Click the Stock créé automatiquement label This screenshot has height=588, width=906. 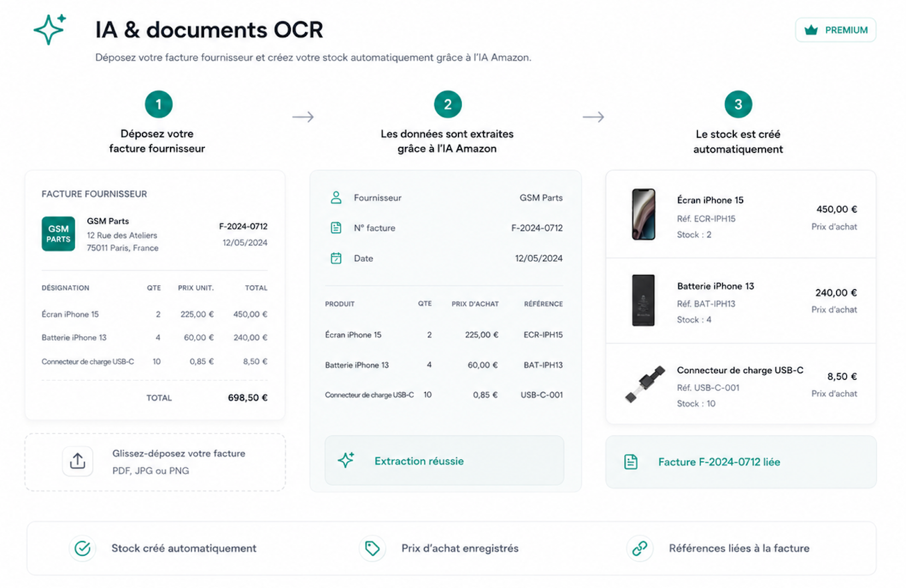(x=184, y=548)
